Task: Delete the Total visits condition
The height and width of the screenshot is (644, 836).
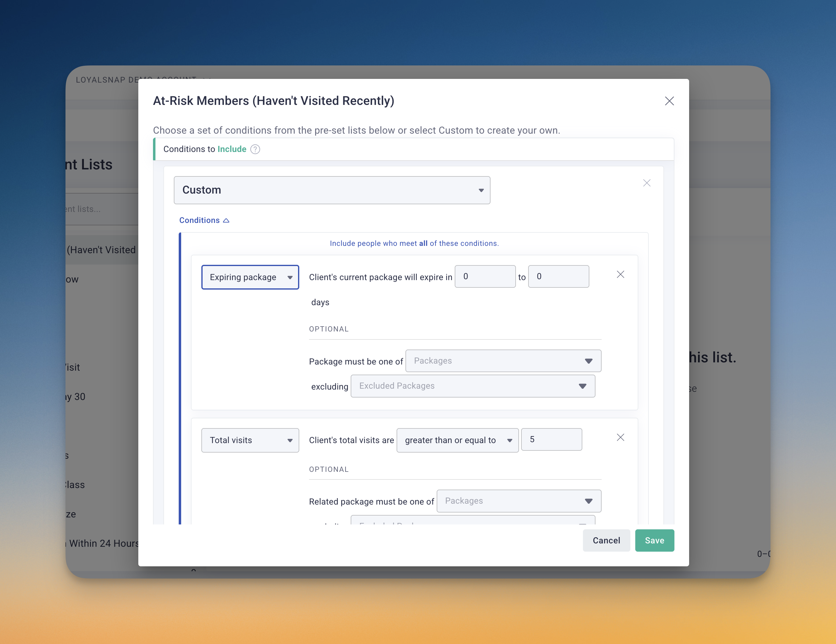Action: [621, 438]
